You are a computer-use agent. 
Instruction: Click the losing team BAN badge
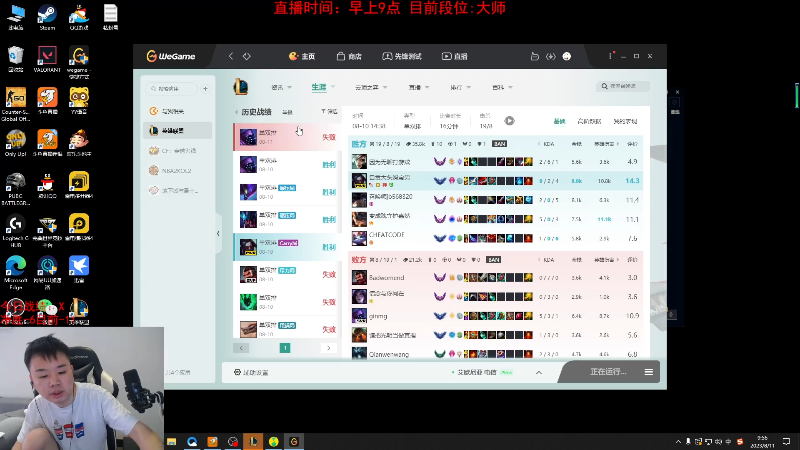(493, 260)
